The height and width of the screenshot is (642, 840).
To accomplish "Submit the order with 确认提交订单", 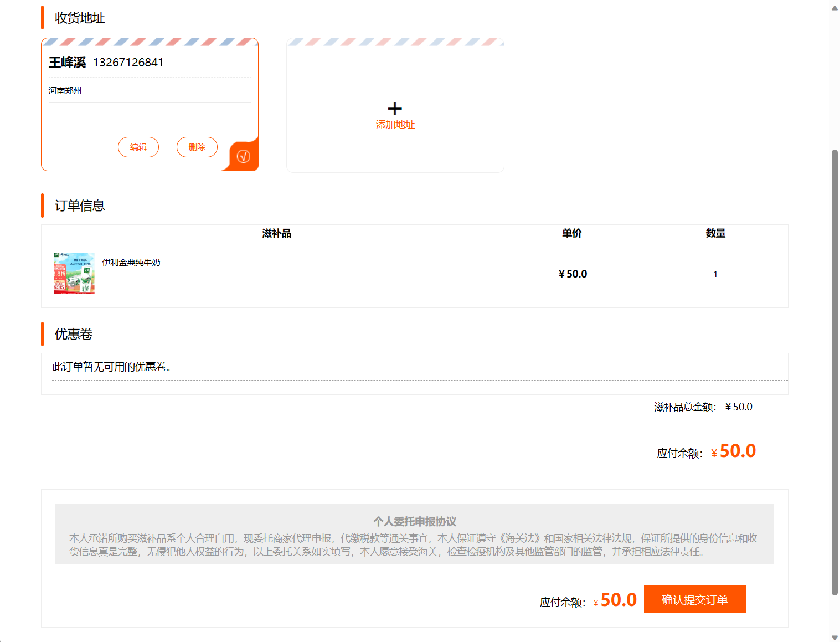I will pyautogui.click(x=694, y=599).
